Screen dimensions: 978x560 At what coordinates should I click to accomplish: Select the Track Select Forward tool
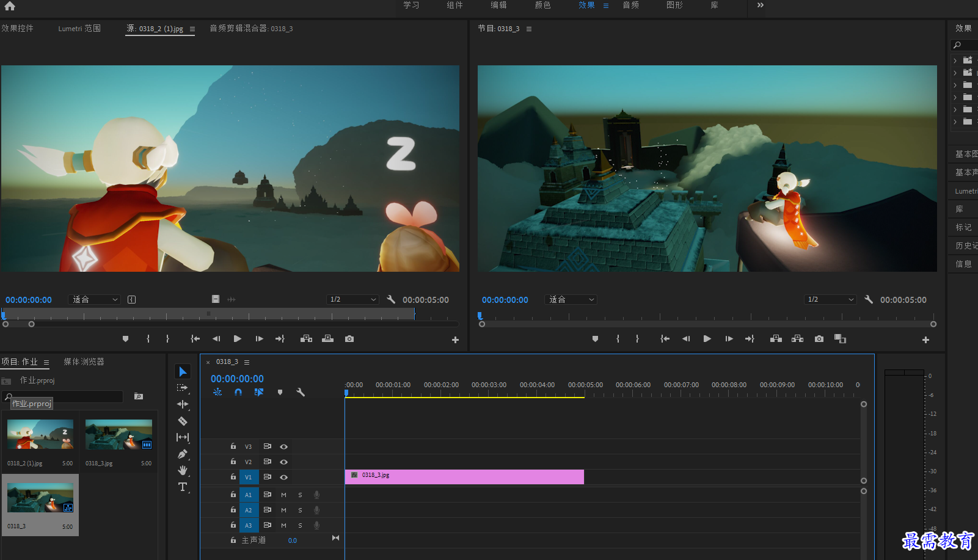(x=182, y=388)
